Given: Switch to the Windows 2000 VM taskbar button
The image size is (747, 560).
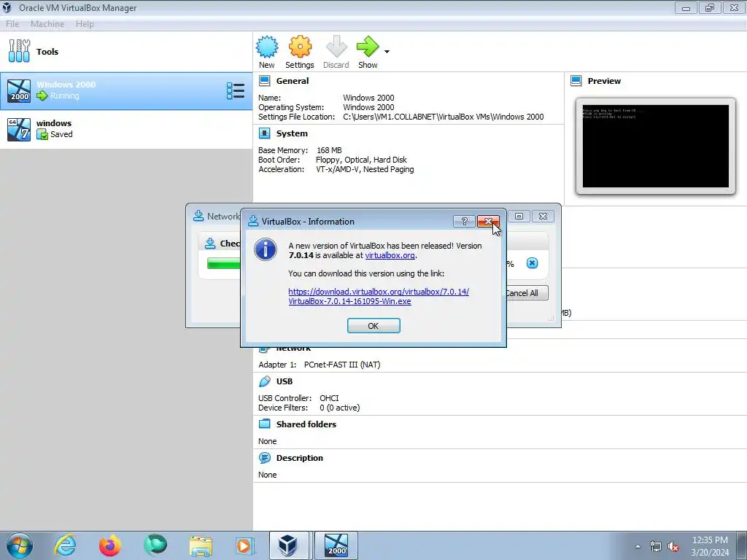Looking at the screenshot, I should pos(336,545).
